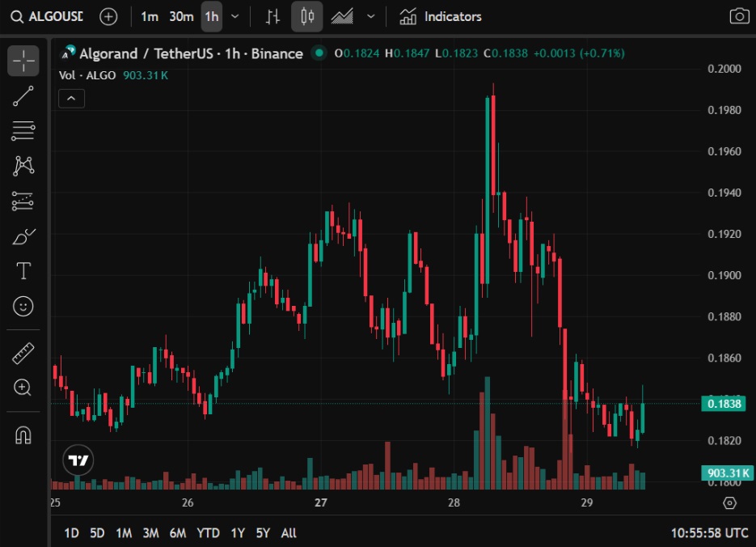
Task: Click the ALGOUSD symbol search field
Action: pyautogui.click(x=55, y=16)
